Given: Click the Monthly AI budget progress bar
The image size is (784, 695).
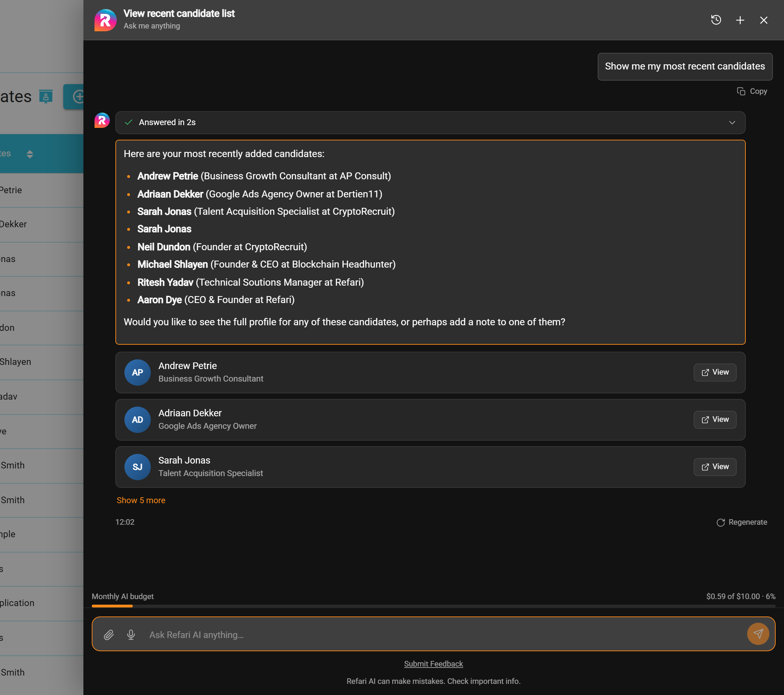Looking at the screenshot, I should [x=433, y=606].
